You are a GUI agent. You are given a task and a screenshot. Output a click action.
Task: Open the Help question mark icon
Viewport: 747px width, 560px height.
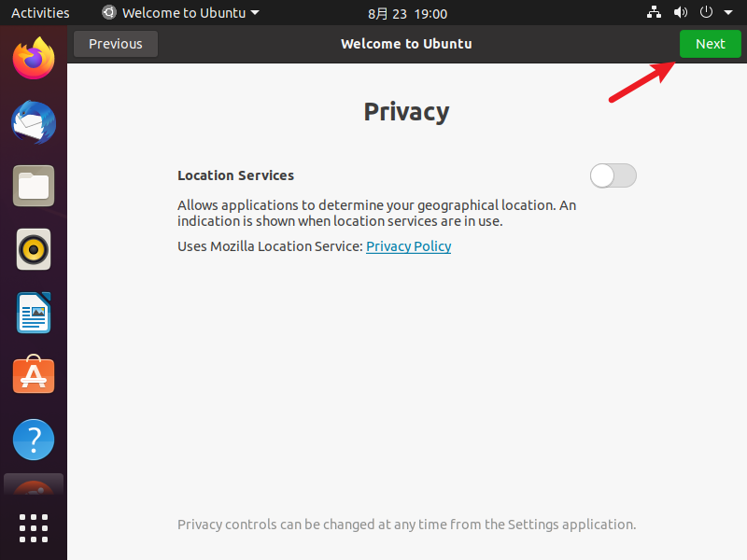point(34,440)
